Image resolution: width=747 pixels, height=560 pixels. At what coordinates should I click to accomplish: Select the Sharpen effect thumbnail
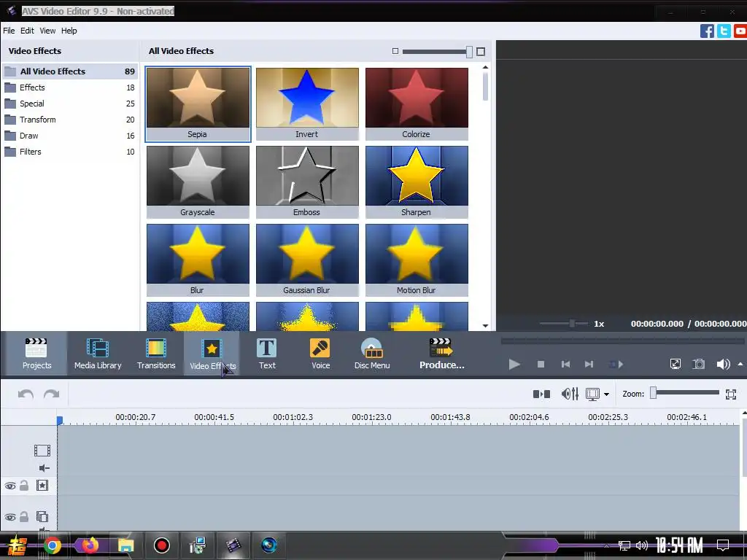(x=417, y=182)
